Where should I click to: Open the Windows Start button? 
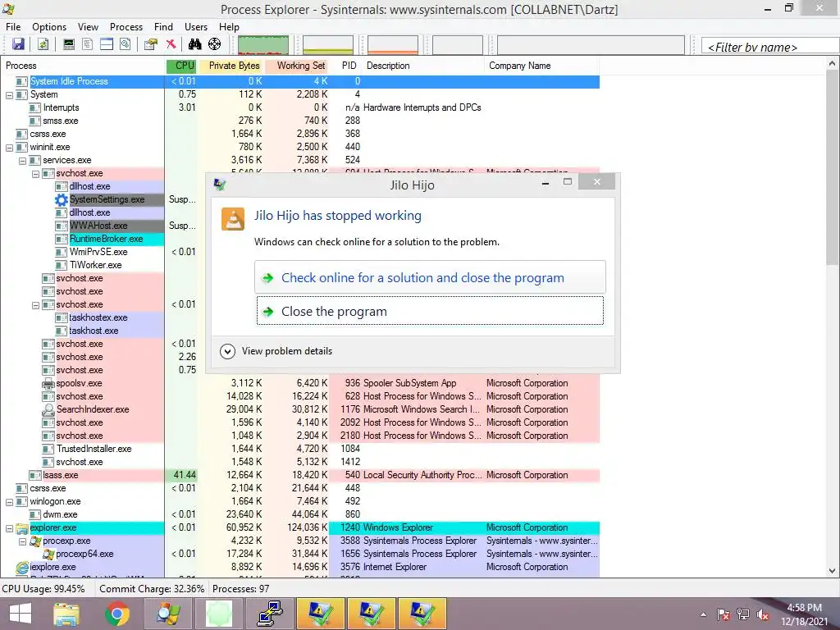pyautogui.click(x=21, y=614)
